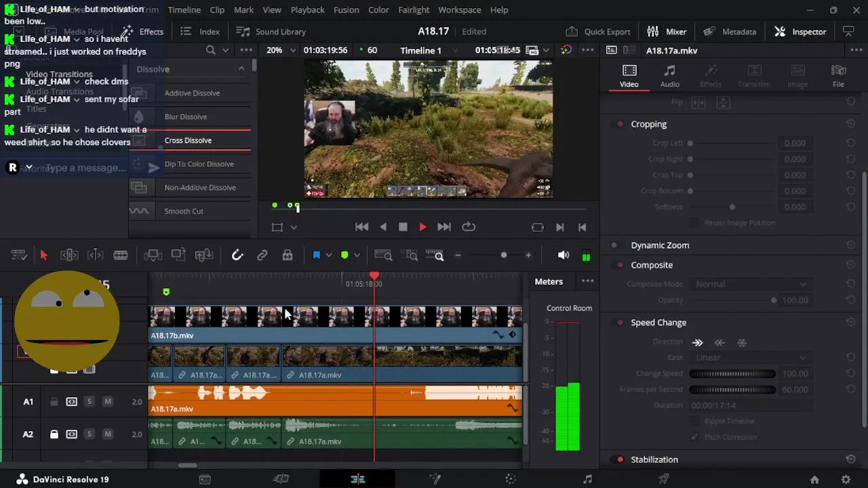The image size is (868, 488).
Task: Click the Overwrite Clip icon
Action: coord(178,255)
